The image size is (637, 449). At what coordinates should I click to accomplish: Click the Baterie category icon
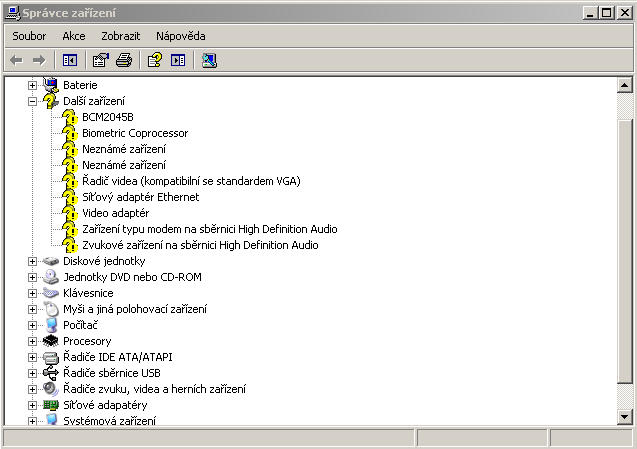point(51,85)
